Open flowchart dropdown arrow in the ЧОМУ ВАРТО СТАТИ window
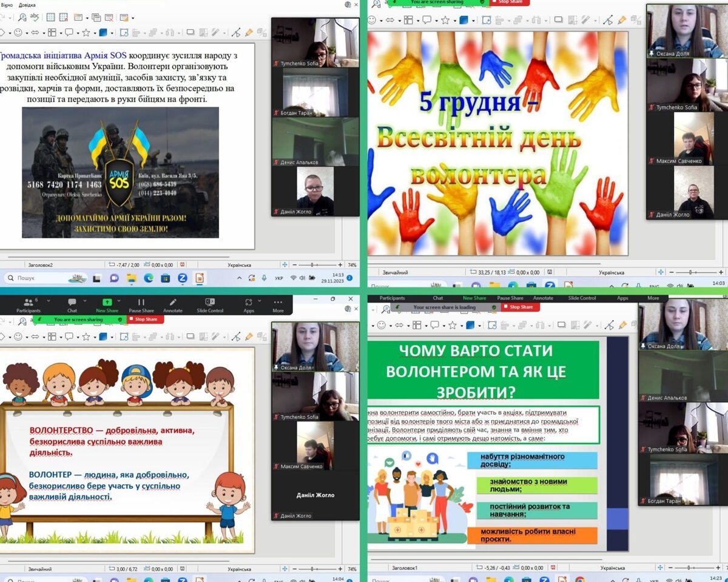This screenshot has height=582, width=728. [426, 326]
